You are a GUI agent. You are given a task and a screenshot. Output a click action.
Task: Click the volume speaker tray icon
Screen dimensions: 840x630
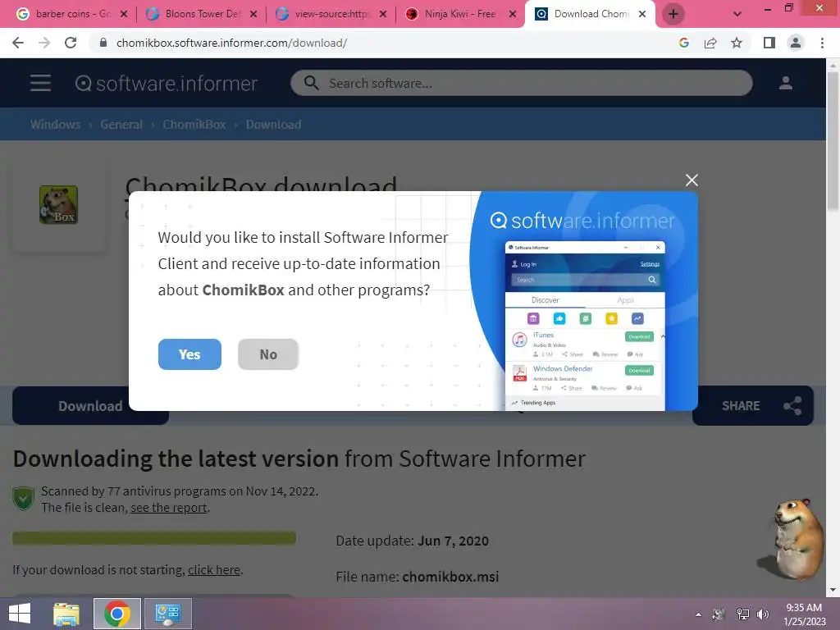[762, 614]
